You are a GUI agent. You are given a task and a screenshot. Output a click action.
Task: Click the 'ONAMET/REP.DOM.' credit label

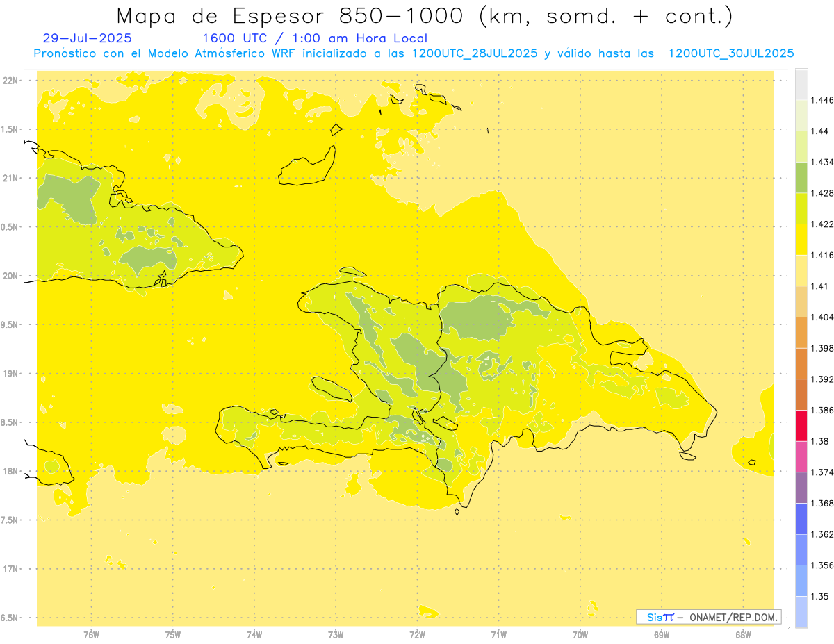point(733,617)
